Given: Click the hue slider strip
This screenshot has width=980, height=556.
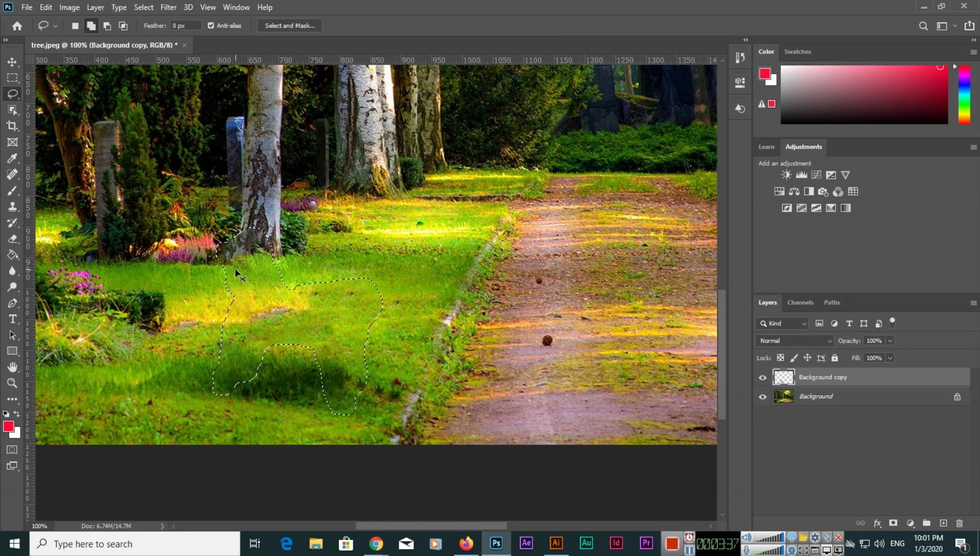Looking at the screenshot, I should [x=964, y=95].
